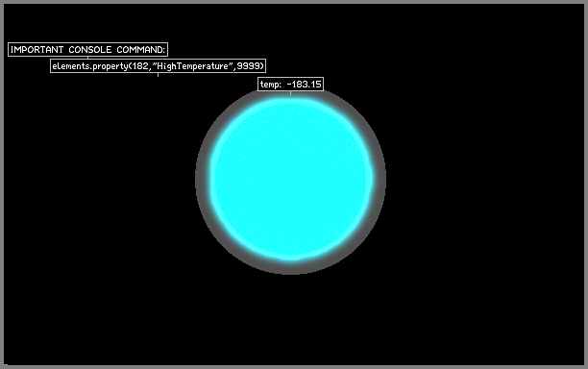
Task: Click the pointer tick under the elements.property sign
Action: [x=158, y=75]
